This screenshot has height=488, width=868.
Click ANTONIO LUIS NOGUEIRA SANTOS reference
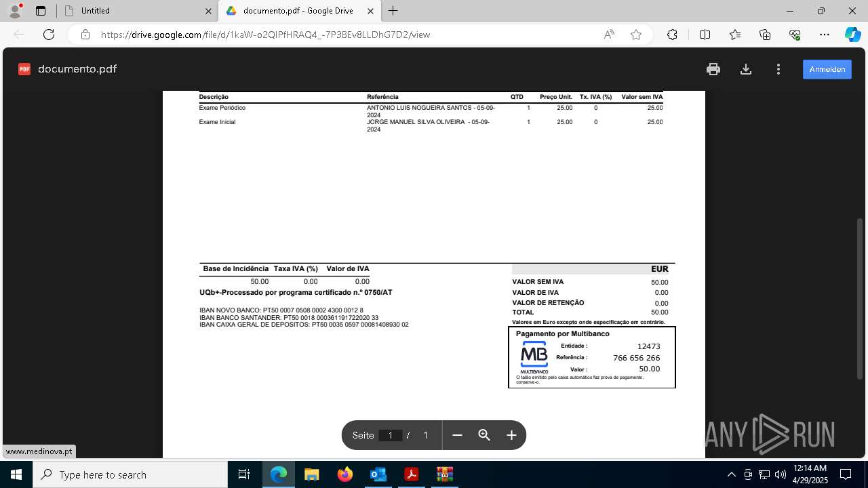tap(431, 111)
